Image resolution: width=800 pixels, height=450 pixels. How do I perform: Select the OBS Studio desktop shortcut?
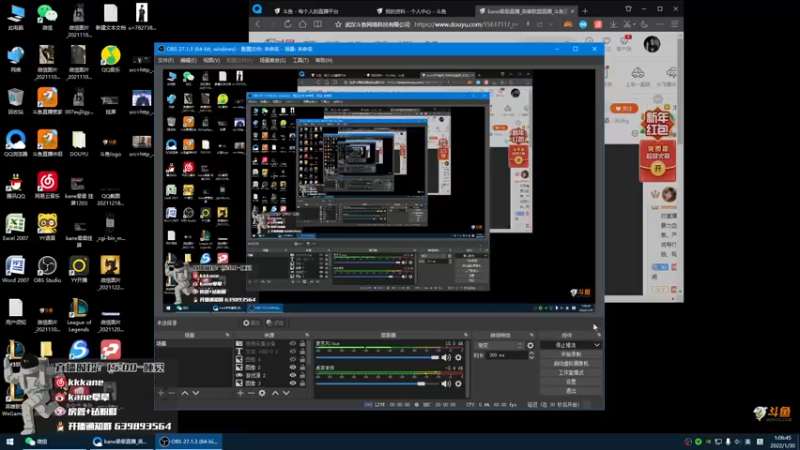click(x=47, y=269)
